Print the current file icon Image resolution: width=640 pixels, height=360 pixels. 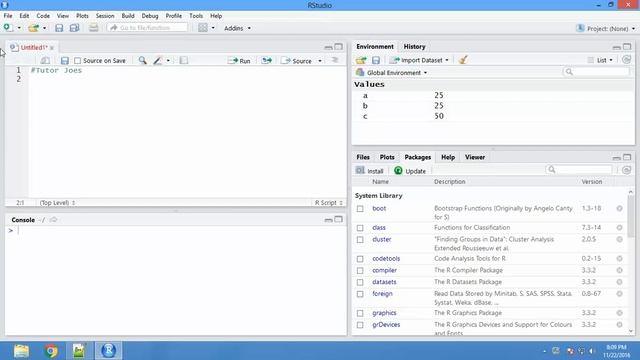tap(93, 28)
